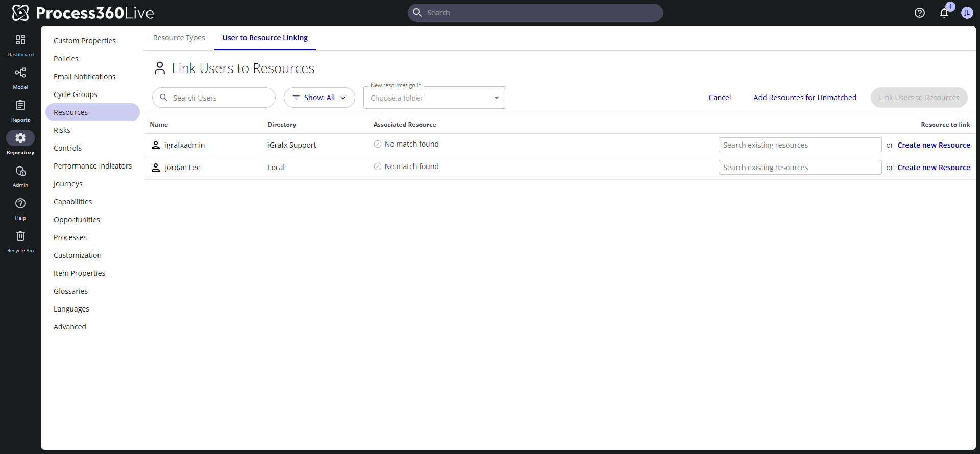
Task: Click the Associated Resource column header
Action: pyautogui.click(x=405, y=125)
